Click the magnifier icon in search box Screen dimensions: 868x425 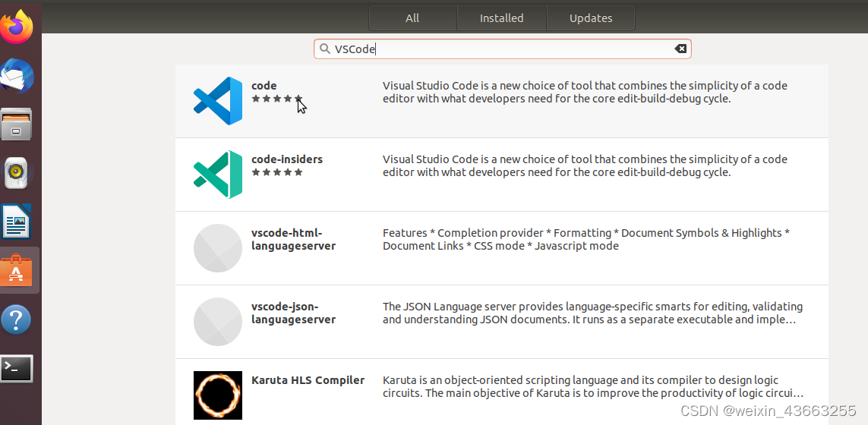coord(325,49)
